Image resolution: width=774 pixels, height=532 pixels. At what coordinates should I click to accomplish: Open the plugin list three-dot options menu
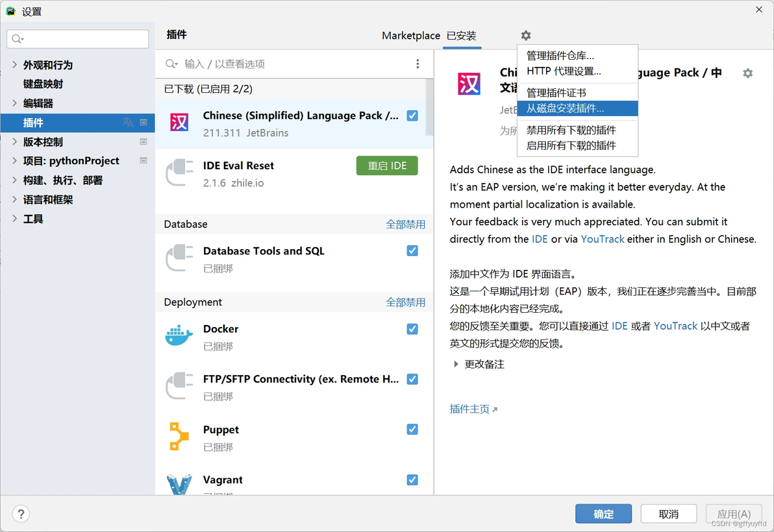tap(418, 64)
